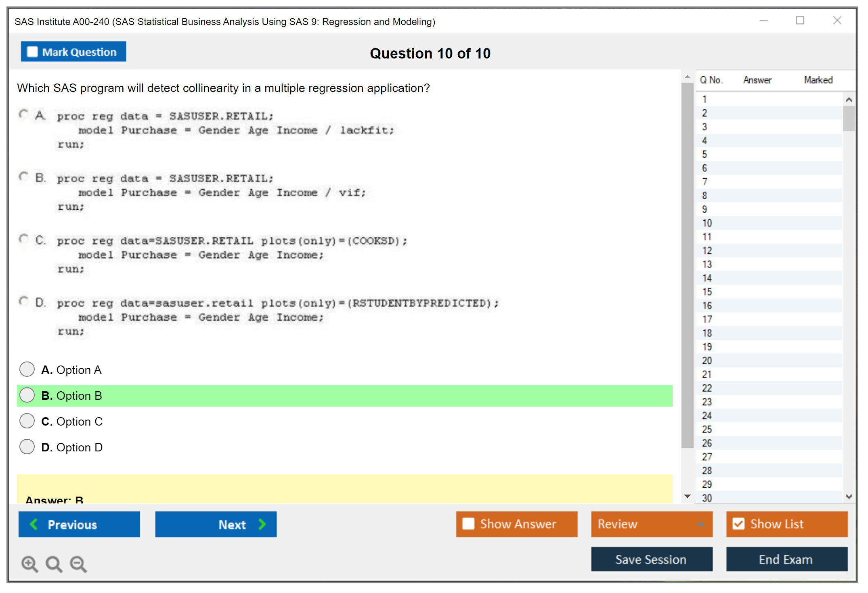This screenshot has width=868, height=593.
Task: Enable the Show Answer checkbox
Action: coord(468,524)
